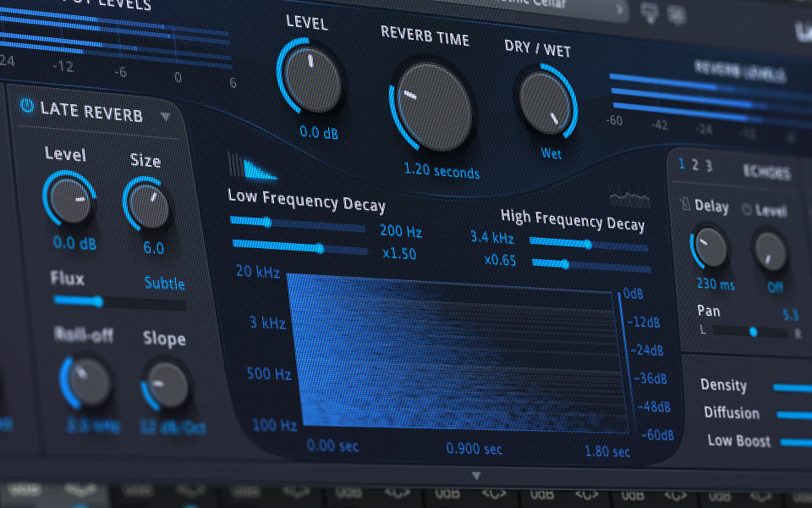Click the DRY / WET knob
The image size is (812, 508).
click(546, 102)
